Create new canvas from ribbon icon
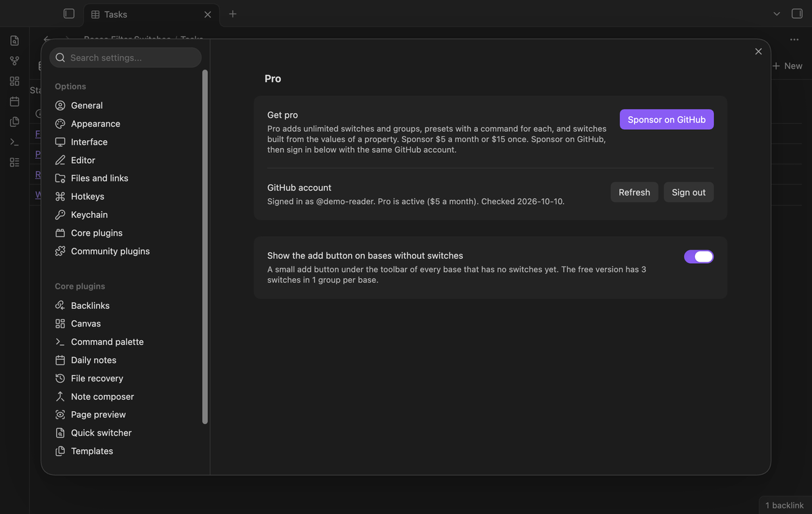Viewport: 812px width, 514px height. [x=15, y=81]
